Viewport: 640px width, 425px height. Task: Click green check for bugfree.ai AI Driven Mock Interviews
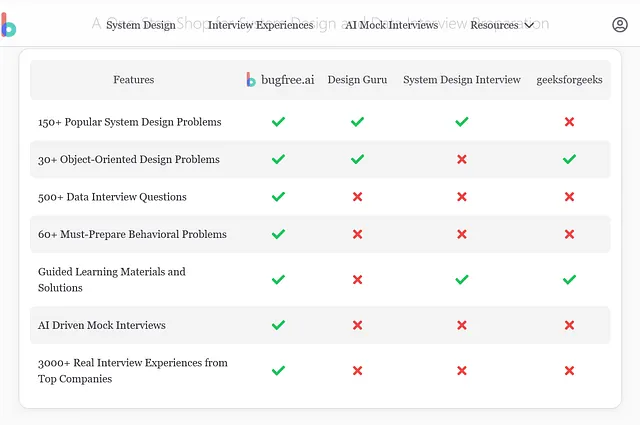click(x=278, y=325)
